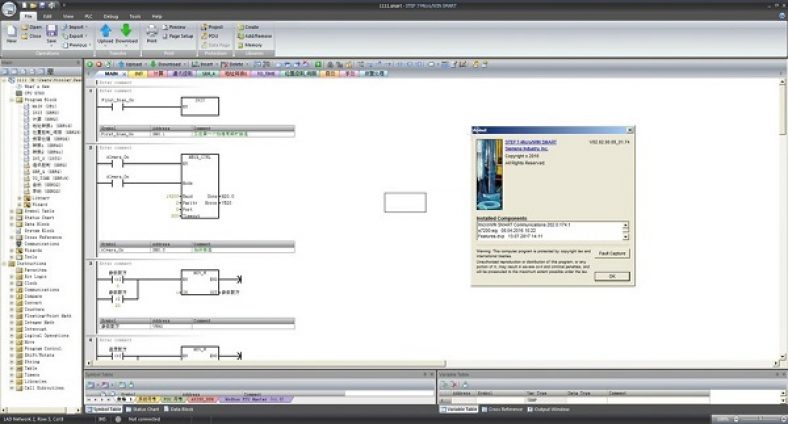Click quick-access print icon in title bar
This screenshot has height=424, width=788.
click(x=51, y=5)
